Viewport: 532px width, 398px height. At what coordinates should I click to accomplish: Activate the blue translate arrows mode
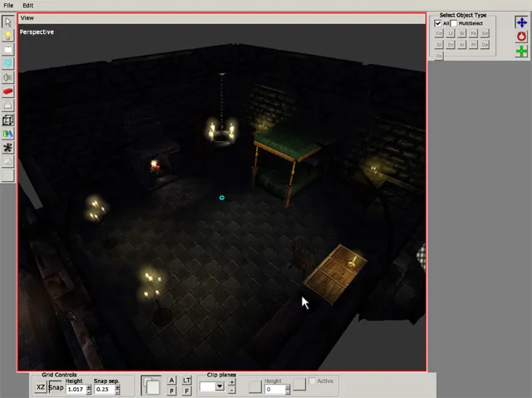click(521, 22)
